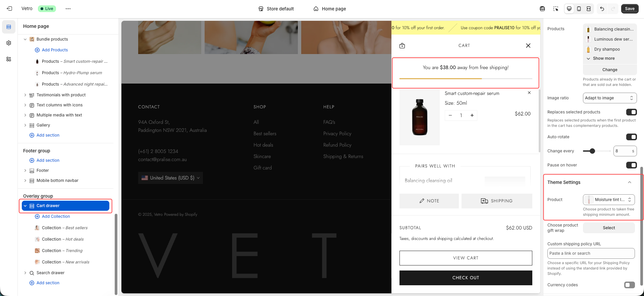The width and height of the screenshot is (644, 296).
Task: Open the Image ratio dropdown
Action: pos(609,98)
